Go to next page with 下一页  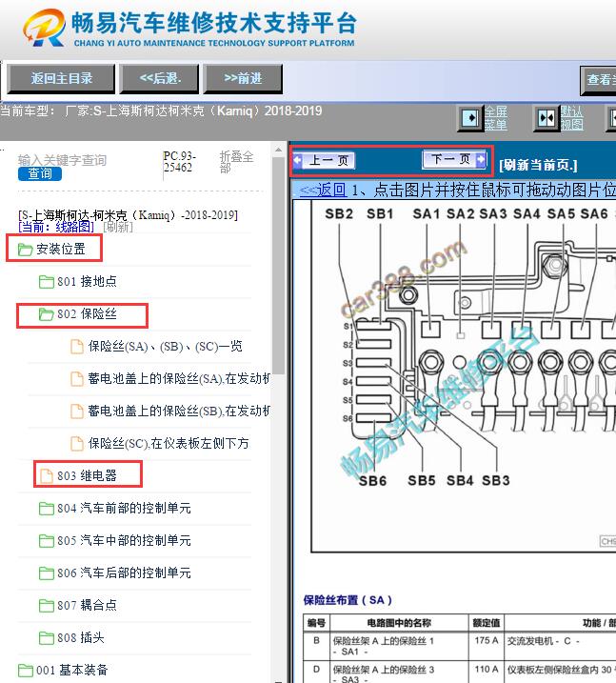[454, 159]
